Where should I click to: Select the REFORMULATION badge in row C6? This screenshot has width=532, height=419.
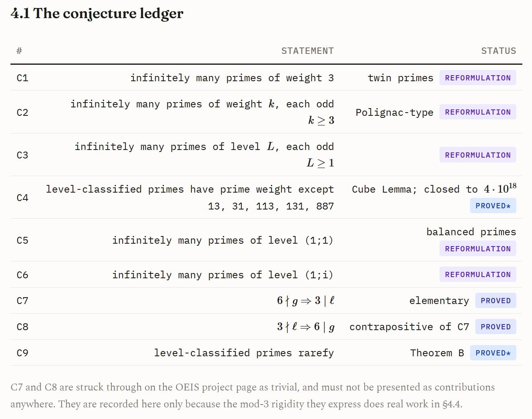click(478, 275)
